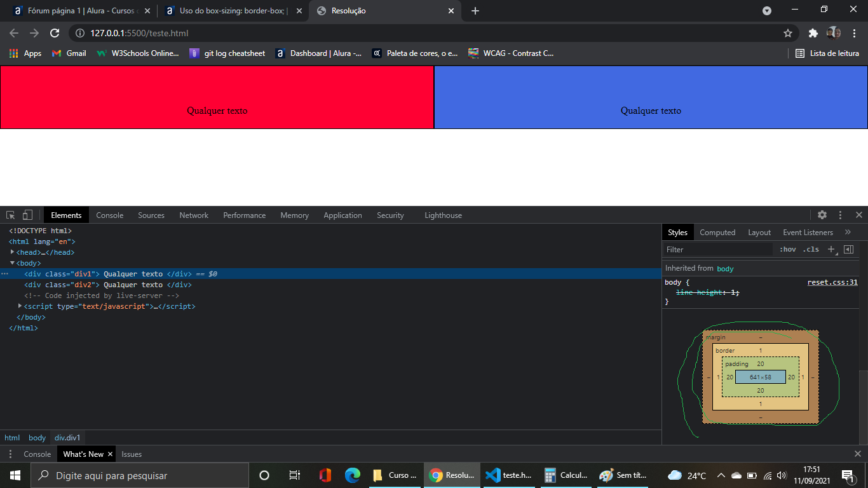Image resolution: width=868 pixels, height=488 pixels.
Task: Toggle the computed styles sidebar icon
Action: click(848, 249)
